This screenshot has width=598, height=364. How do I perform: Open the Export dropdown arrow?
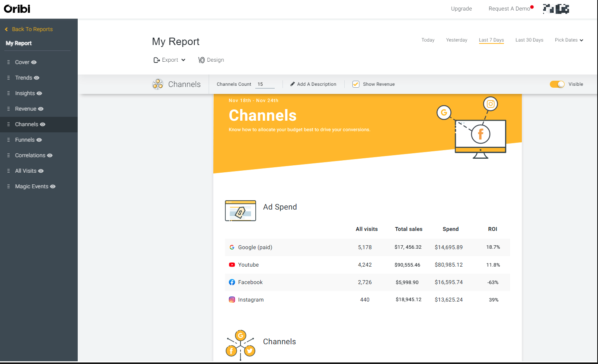click(183, 60)
